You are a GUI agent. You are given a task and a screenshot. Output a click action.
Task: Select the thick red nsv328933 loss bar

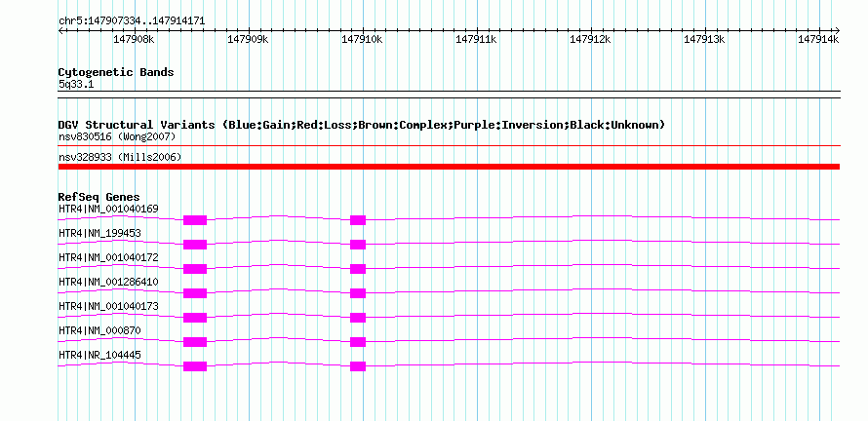pos(449,167)
